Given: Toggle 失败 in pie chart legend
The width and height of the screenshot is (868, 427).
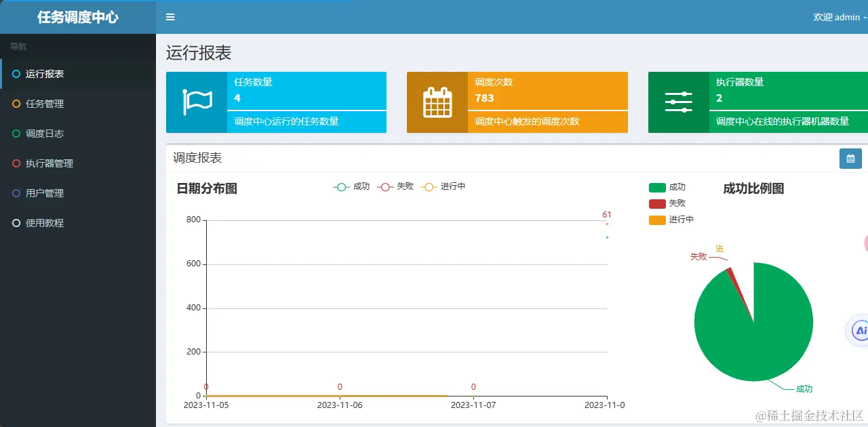Looking at the screenshot, I should (667, 203).
